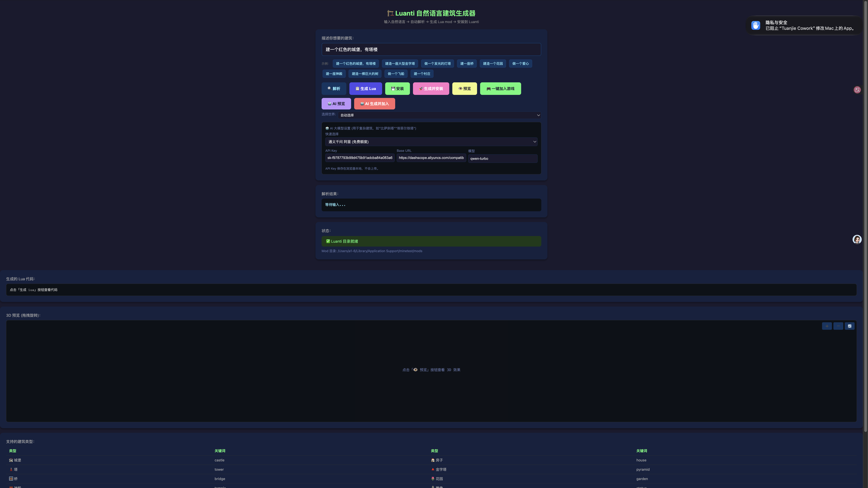The width and height of the screenshot is (868, 488).
Task: Click the crane icon in the page title
Action: (391, 14)
